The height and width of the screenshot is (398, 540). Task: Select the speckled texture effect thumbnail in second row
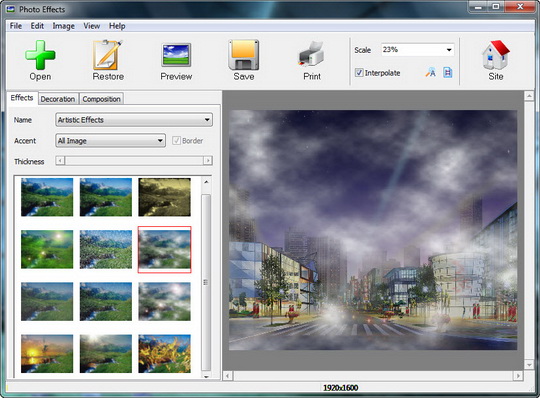tap(106, 249)
